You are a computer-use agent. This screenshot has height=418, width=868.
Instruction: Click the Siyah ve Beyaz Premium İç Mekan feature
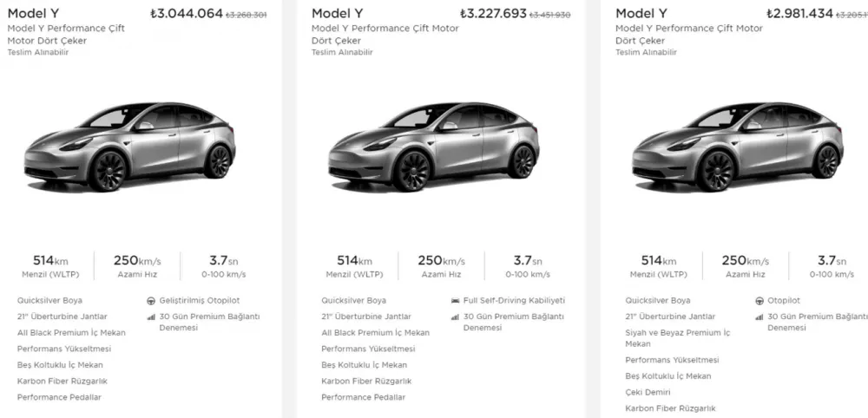pyautogui.click(x=678, y=333)
